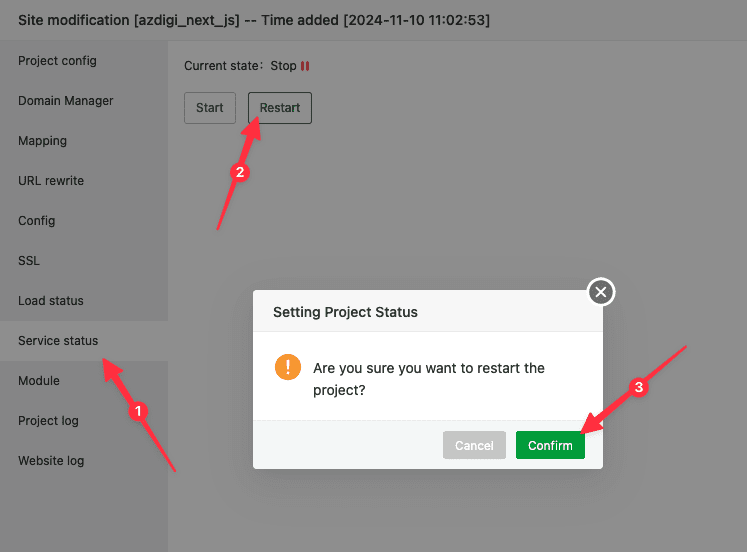Confirm the project restart
The image size is (747, 552).
[550, 445]
